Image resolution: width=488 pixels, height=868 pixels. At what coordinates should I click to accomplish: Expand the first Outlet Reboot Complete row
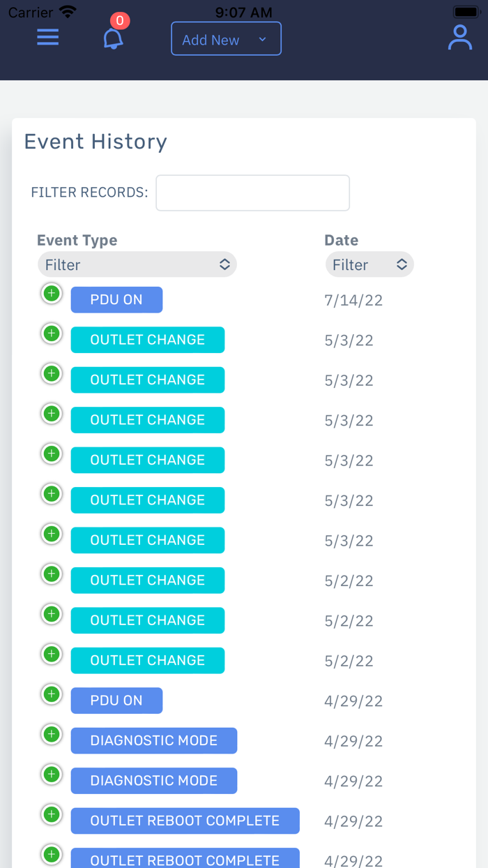click(52, 815)
